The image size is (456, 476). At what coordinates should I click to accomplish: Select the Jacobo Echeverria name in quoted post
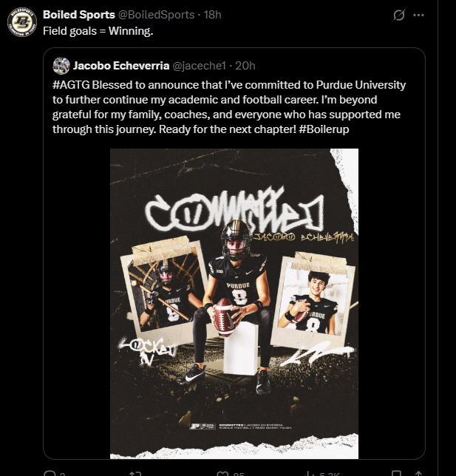click(120, 65)
